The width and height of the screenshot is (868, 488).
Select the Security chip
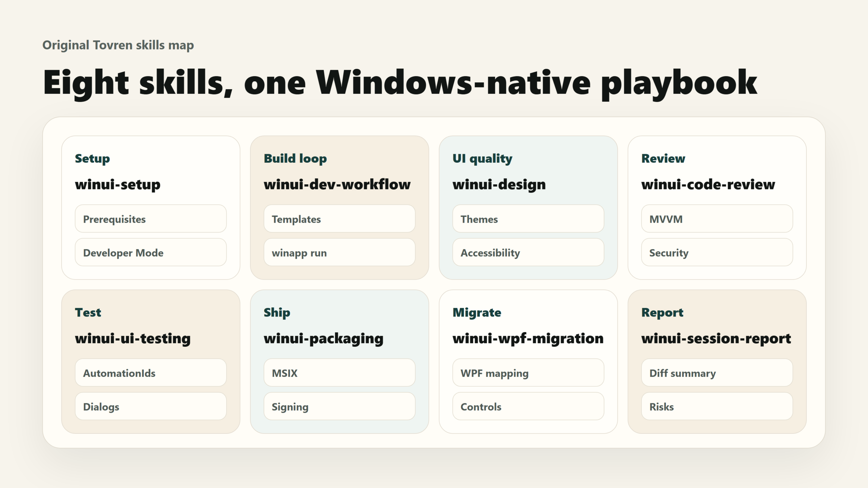tap(717, 252)
